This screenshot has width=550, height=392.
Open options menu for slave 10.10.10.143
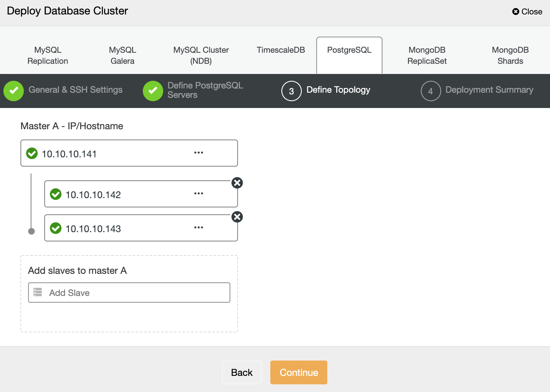198,227
